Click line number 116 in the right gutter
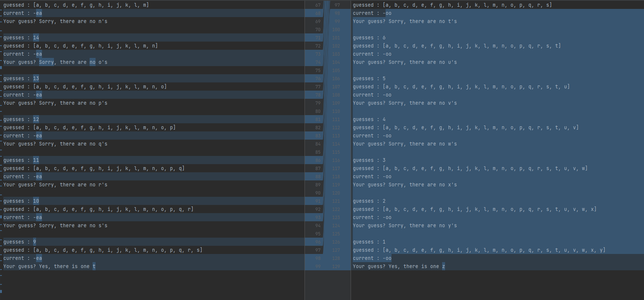Image resolution: width=644 pixels, height=300 pixels. (x=336, y=160)
